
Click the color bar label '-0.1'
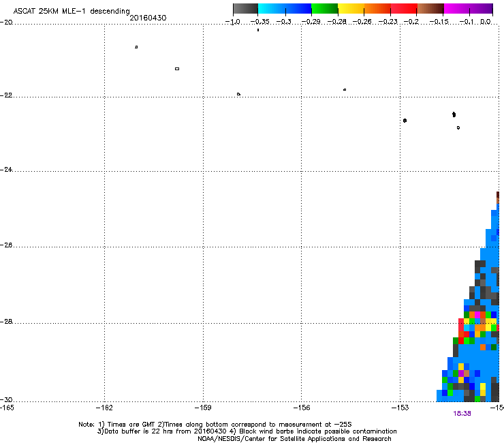pos(467,22)
